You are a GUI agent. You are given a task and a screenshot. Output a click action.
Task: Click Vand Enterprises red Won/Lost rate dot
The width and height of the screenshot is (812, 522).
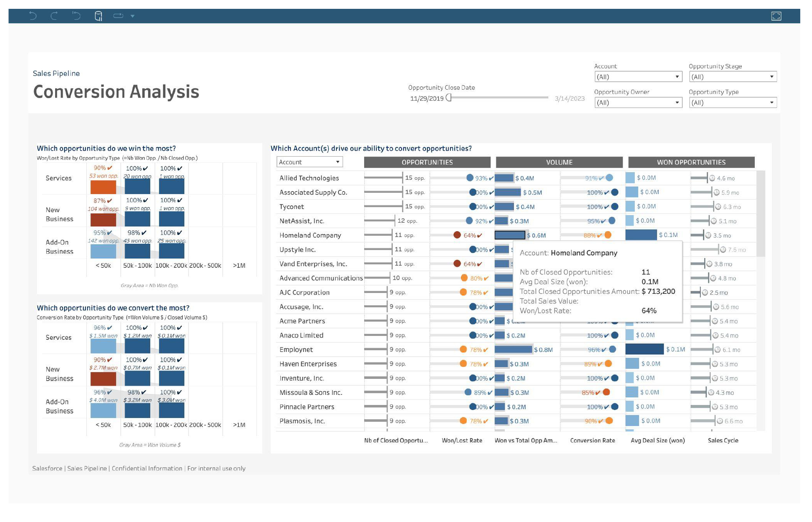click(x=457, y=264)
